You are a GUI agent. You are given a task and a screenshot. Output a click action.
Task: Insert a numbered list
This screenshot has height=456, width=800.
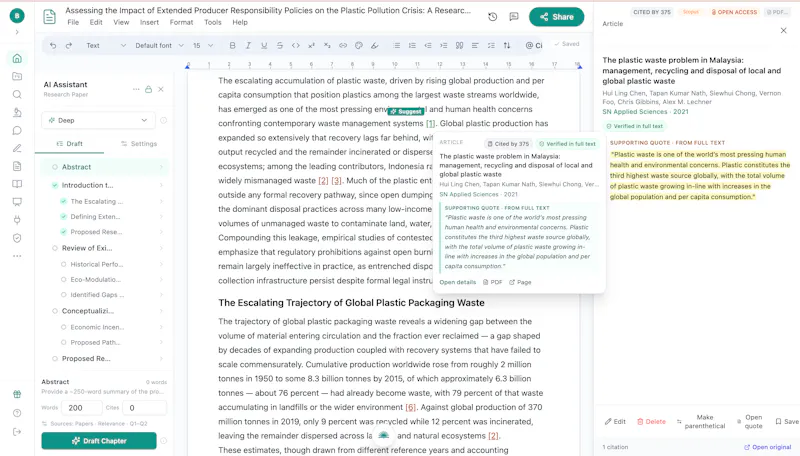pos(412,45)
